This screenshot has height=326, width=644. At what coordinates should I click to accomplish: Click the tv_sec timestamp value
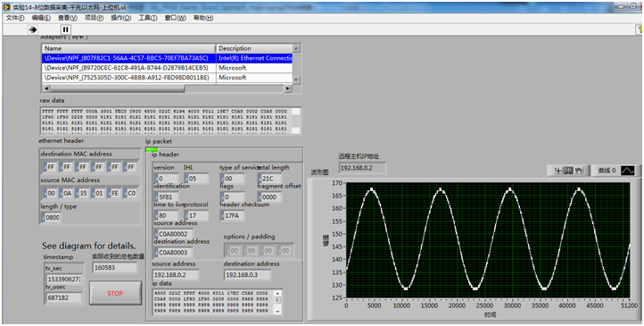pos(63,280)
